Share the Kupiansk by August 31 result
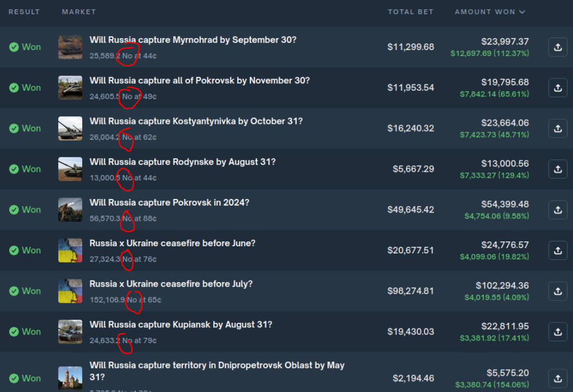573x392 pixels. pos(558,332)
